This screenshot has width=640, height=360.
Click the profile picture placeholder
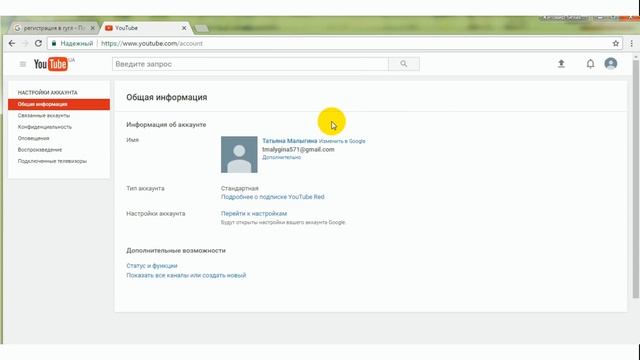tap(239, 154)
